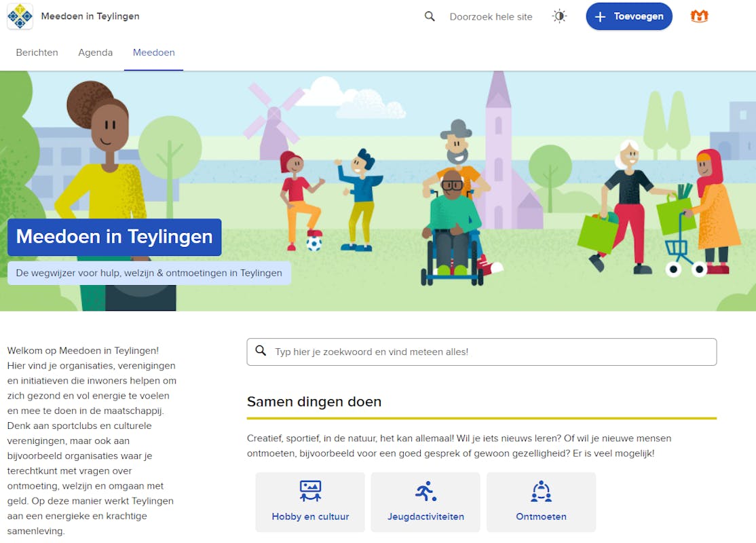Image resolution: width=756 pixels, height=543 pixels.
Task: Click the Ontmoeten people circle icon
Action: pyautogui.click(x=541, y=491)
